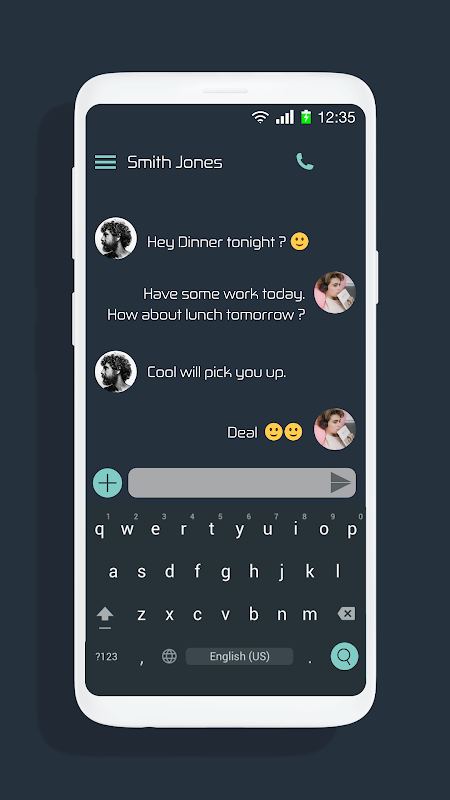
Task: Tap the battery charging status icon
Action: 306,117
